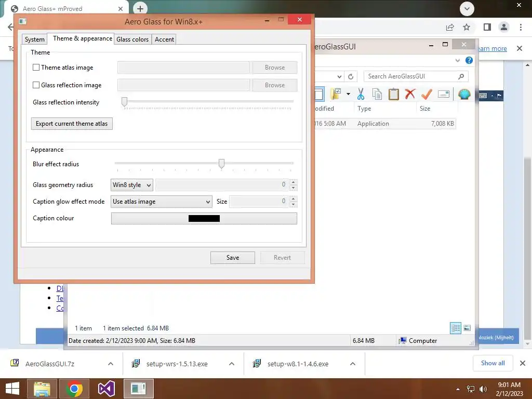
Task: Switch to the System tab
Action: (34, 39)
